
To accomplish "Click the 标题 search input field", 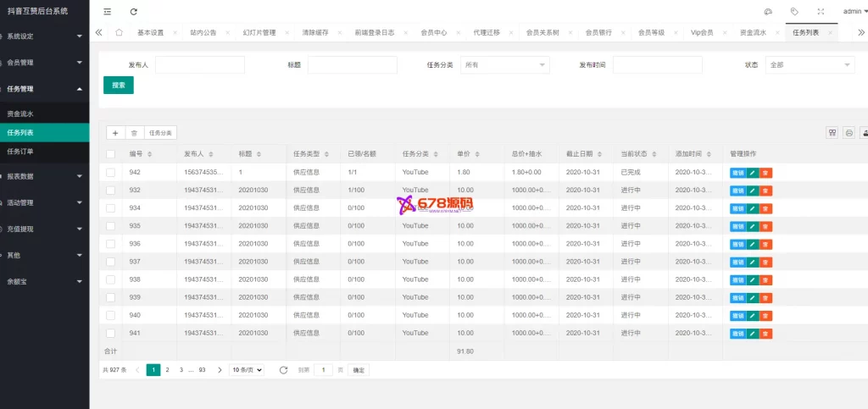I will (x=353, y=64).
